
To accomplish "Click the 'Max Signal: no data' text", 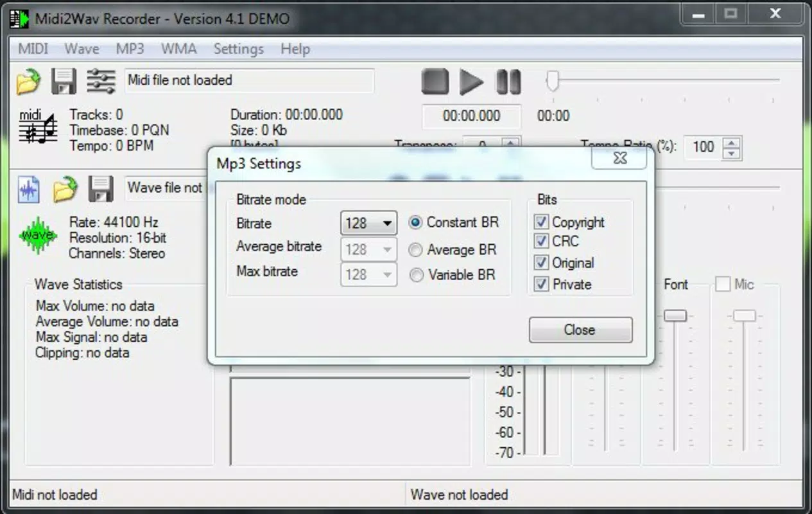I will coord(92,337).
